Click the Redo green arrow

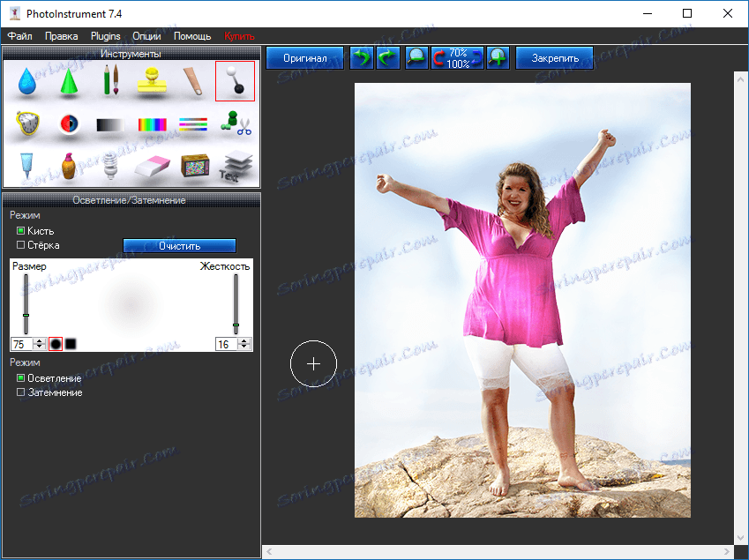coord(387,58)
